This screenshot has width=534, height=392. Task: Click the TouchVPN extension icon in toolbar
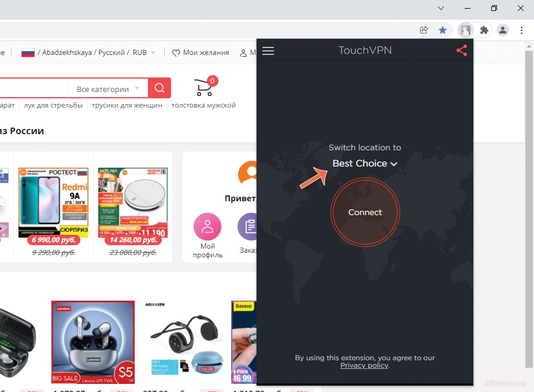pos(465,30)
